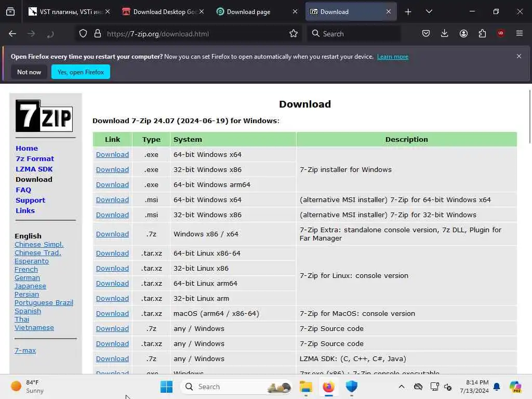Download the .exe for 32-bit Windows x86
The width and height of the screenshot is (532, 399).
tap(112, 170)
